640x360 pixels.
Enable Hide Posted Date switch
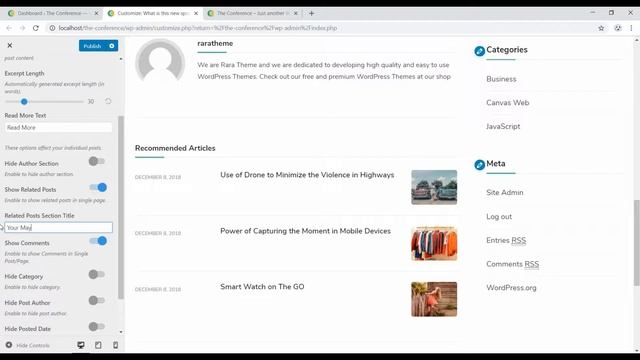click(x=97, y=327)
